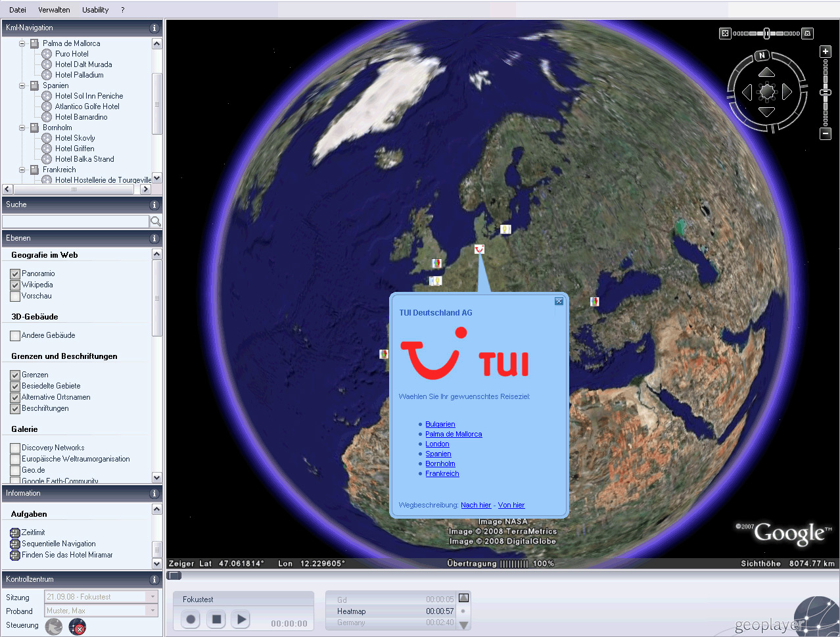Click the Puro Hotel placemark icon
This screenshot has width=840, height=637.
47,54
